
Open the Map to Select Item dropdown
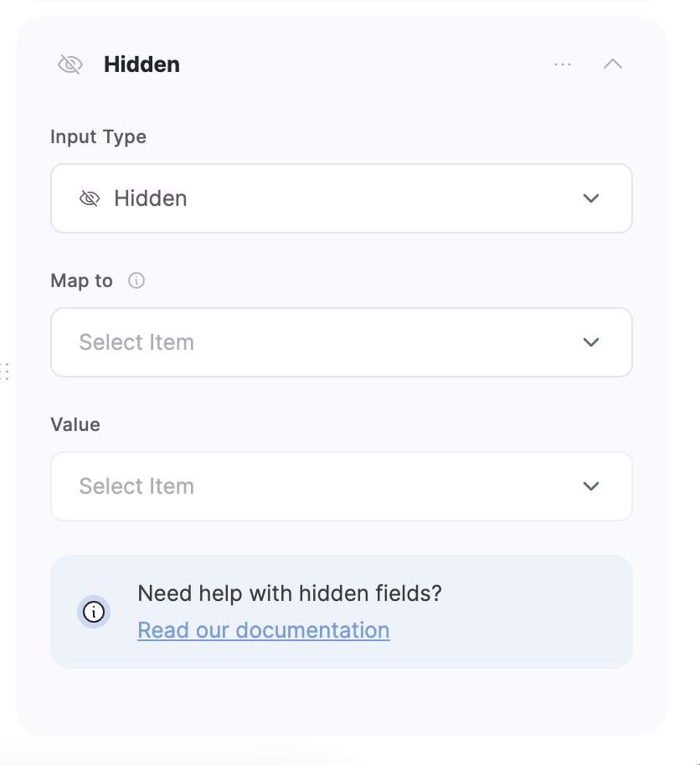(341, 342)
